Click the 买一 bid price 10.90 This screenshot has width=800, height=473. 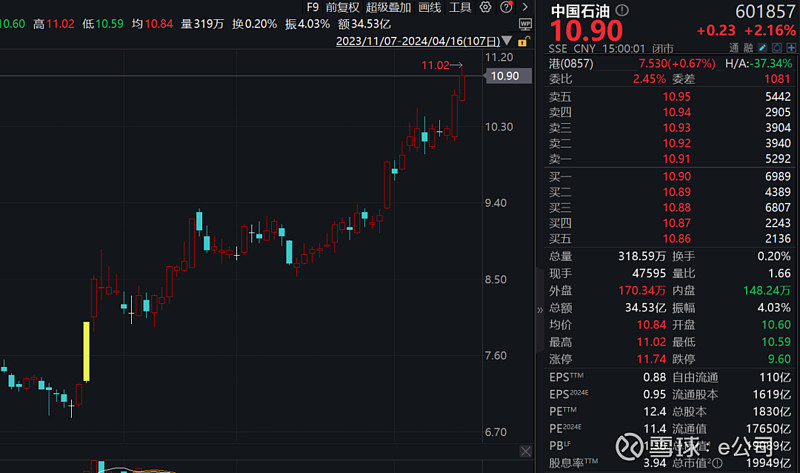tap(677, 177)
